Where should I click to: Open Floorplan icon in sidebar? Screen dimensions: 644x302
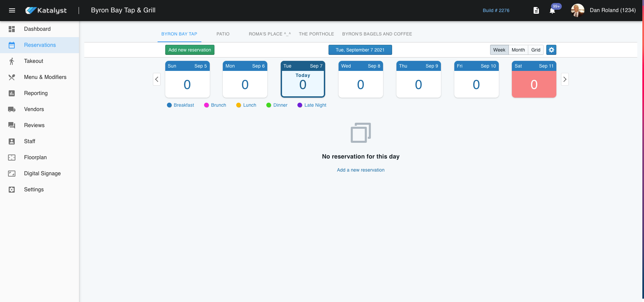[12, 158]
